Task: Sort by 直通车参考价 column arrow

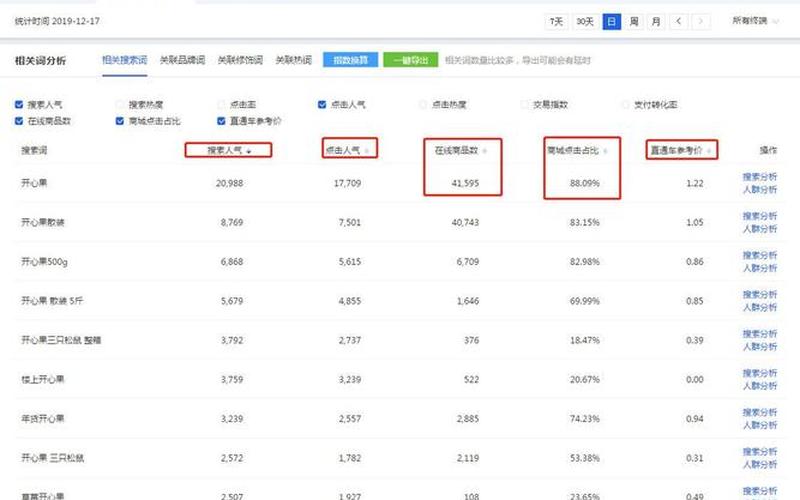Action: click(x=709, y=151)
